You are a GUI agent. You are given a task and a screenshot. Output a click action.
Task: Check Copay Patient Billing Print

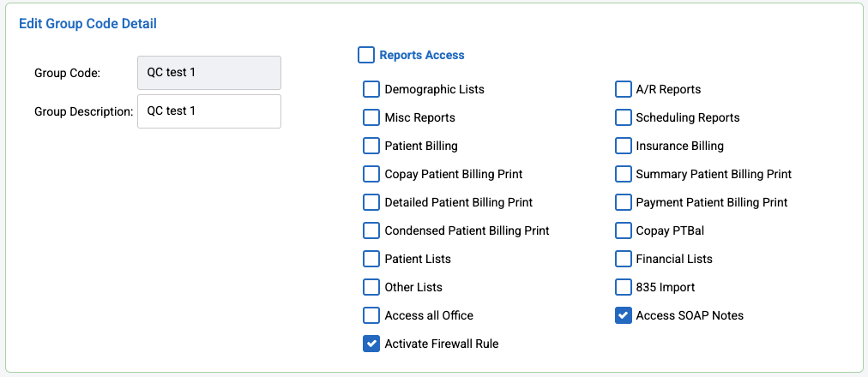pos(371,174)
